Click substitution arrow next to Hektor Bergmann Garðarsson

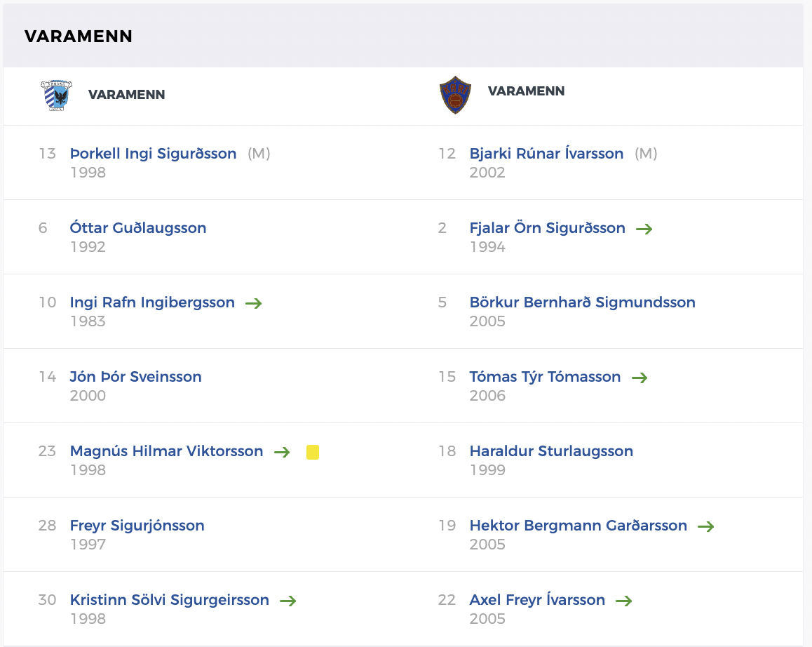705,526
